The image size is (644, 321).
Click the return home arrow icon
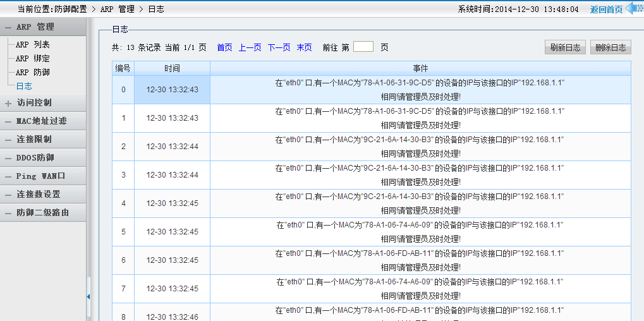tap(634, 9)
